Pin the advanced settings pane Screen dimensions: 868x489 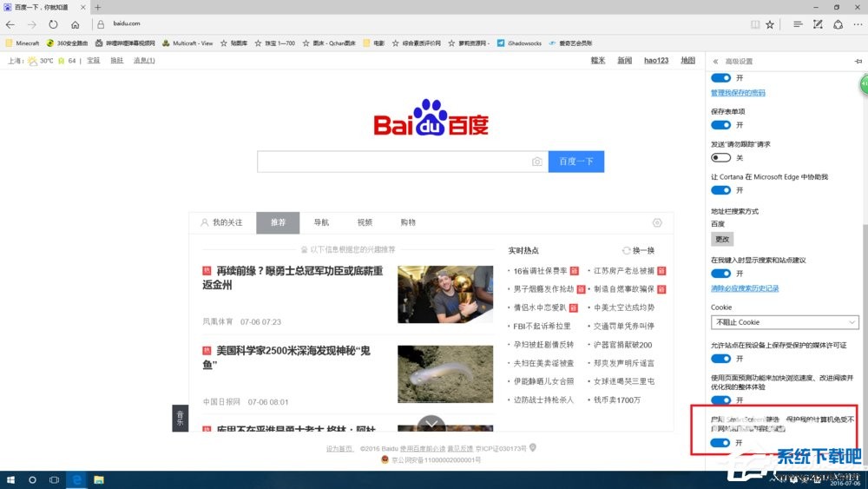(x=858, y=62)
